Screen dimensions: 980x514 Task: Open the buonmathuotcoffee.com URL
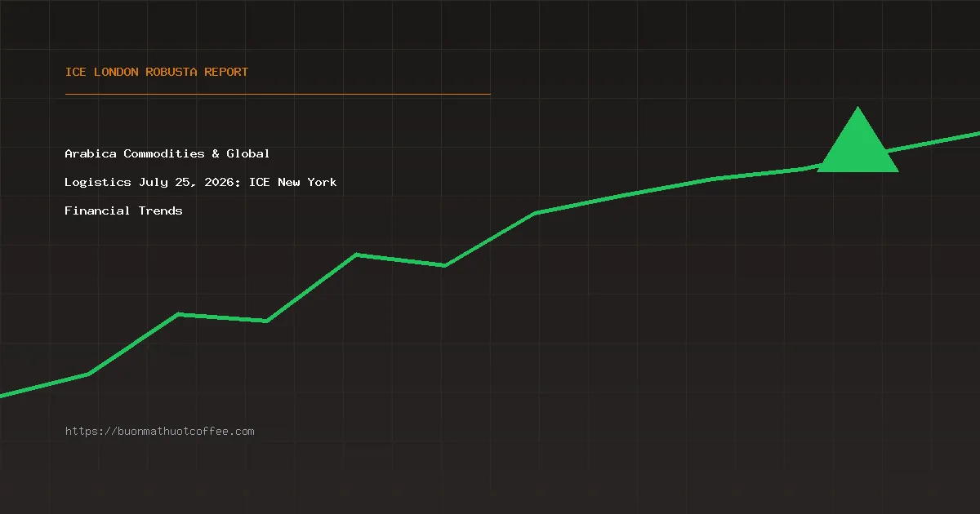pos(160,431)
